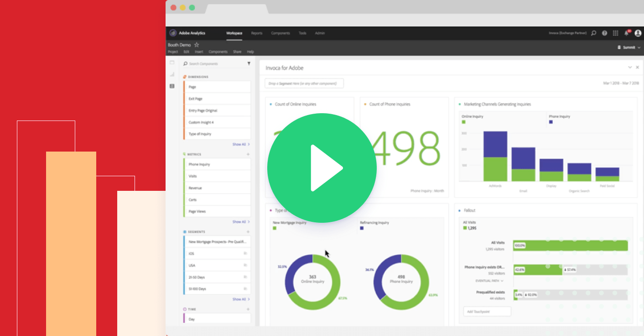644x336 pixels.
Task: Open the component filter funnel icon
Action: 249,63
